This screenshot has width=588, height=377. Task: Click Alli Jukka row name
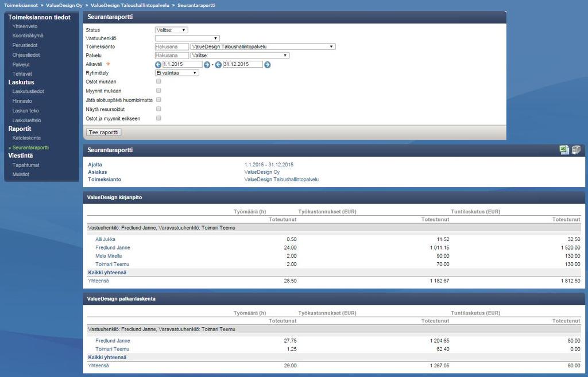click(105, 239)
